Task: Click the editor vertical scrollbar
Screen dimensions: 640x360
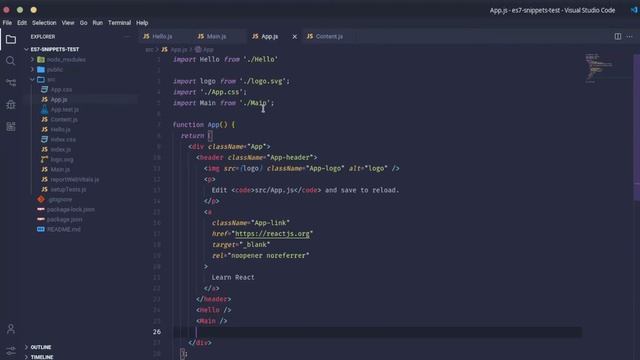Action: 636,127
